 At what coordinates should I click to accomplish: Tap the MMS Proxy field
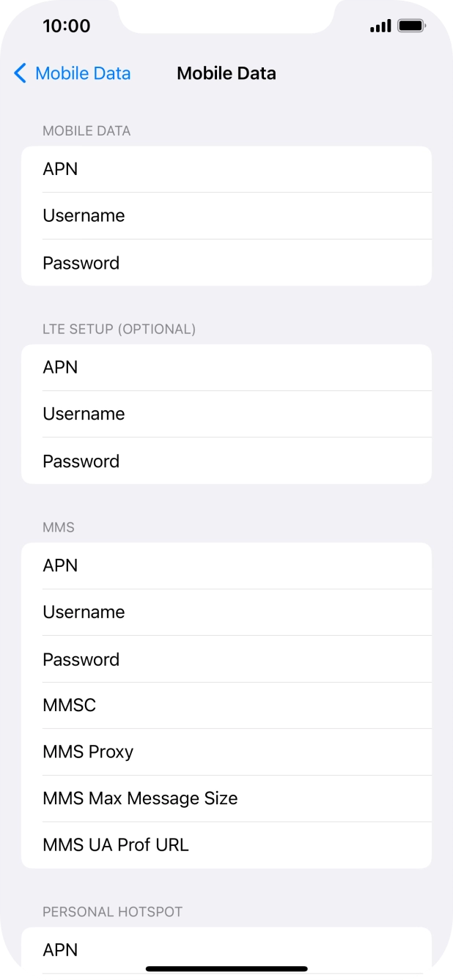tap(226, 751)
